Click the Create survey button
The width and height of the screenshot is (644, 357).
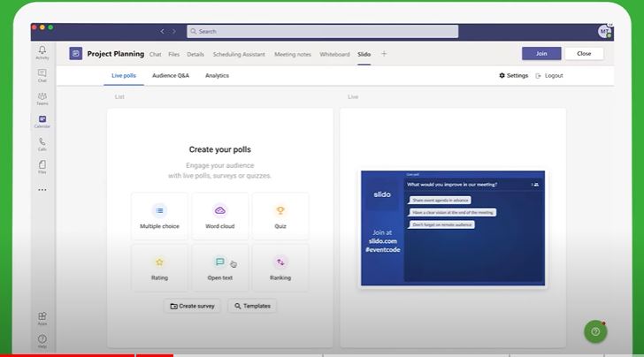pyautogui.click(x=192, y=306)
